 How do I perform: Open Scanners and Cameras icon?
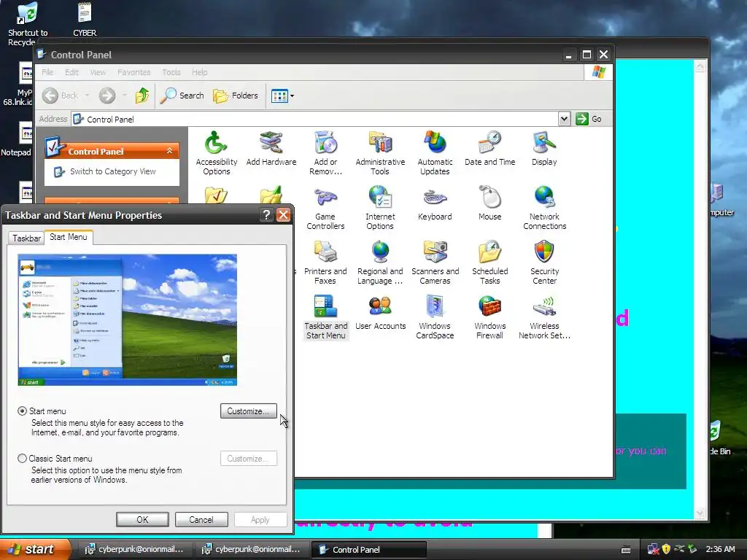point(435,262)
